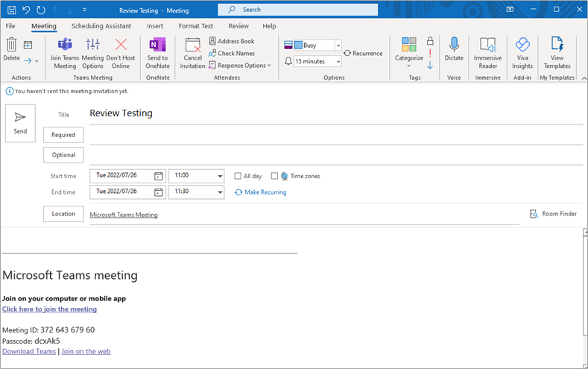
Task: Click Join Teams Meeting icon
Action: [x=65, y=44]
